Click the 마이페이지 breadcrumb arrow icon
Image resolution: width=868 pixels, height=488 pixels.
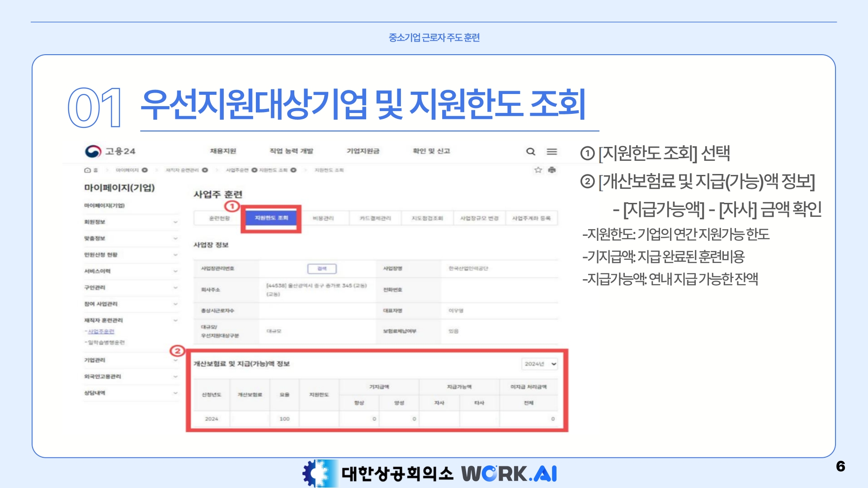point(145,170)
